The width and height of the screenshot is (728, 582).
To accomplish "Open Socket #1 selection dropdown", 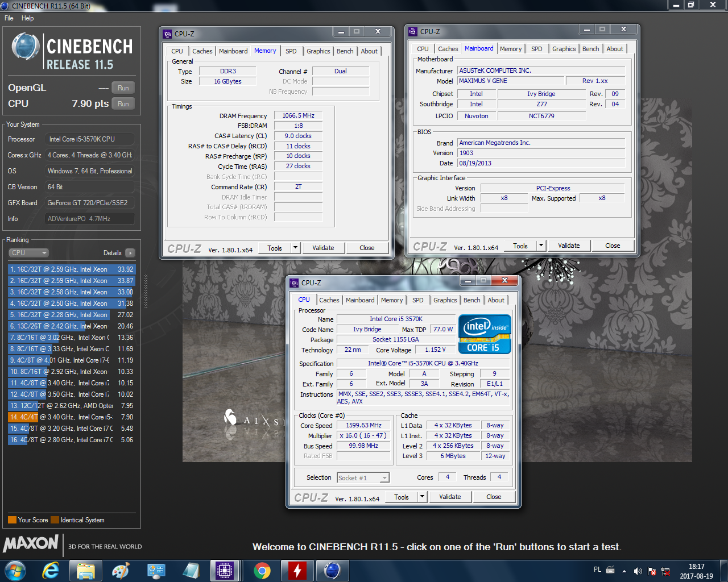I will pyautogui.click(x=363, y=478).
